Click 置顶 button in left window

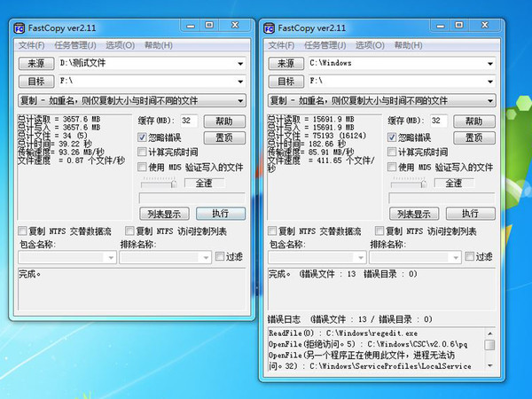tap(224, 137)
